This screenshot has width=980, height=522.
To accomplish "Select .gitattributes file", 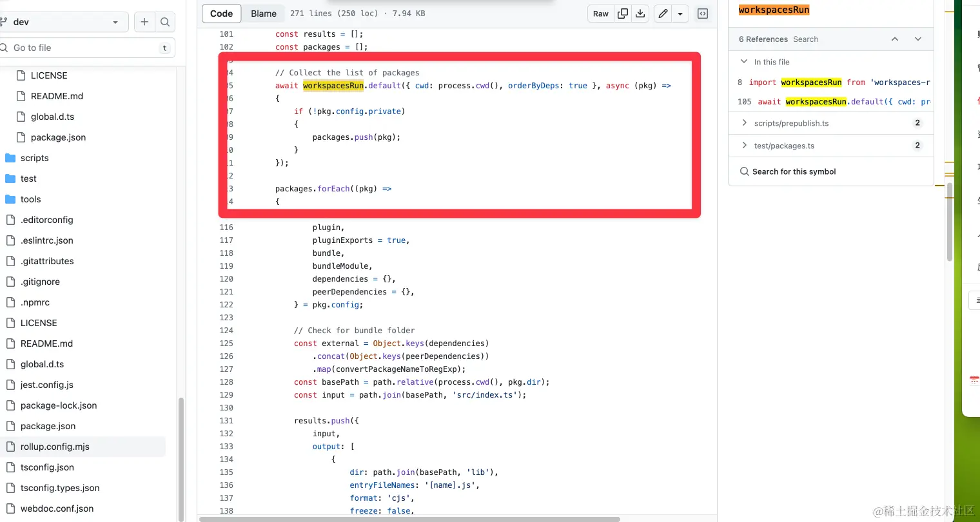I will tap(47, 261).
